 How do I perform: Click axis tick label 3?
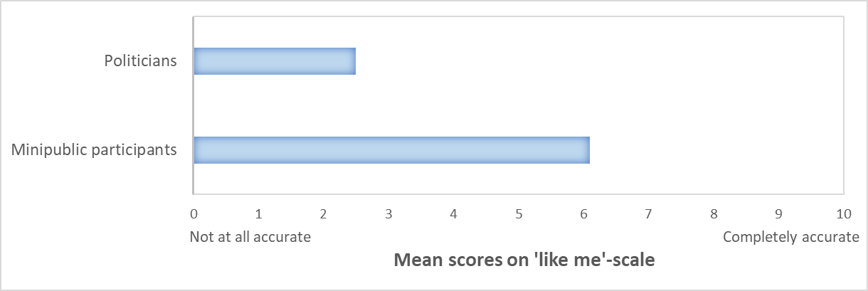pos(388,213)
